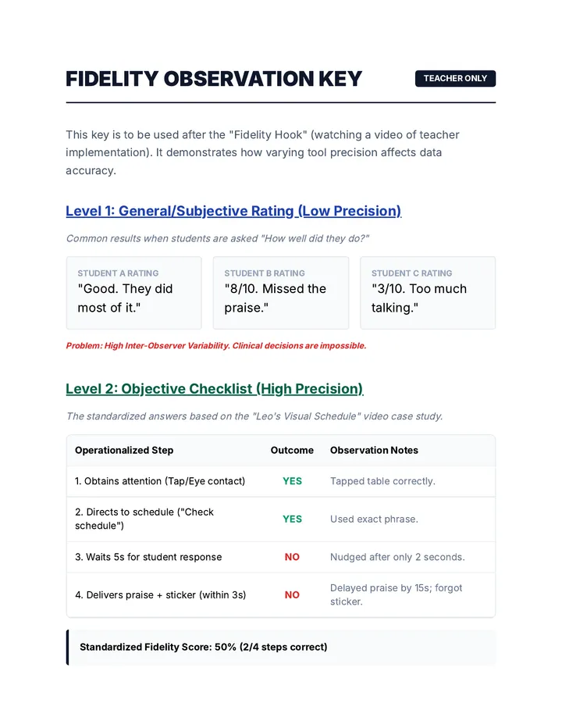This screenshot has width=562, height=728.
Task: Click the intro paragraph about the Fidelity Hook
Action: click(x=262, y=152)
